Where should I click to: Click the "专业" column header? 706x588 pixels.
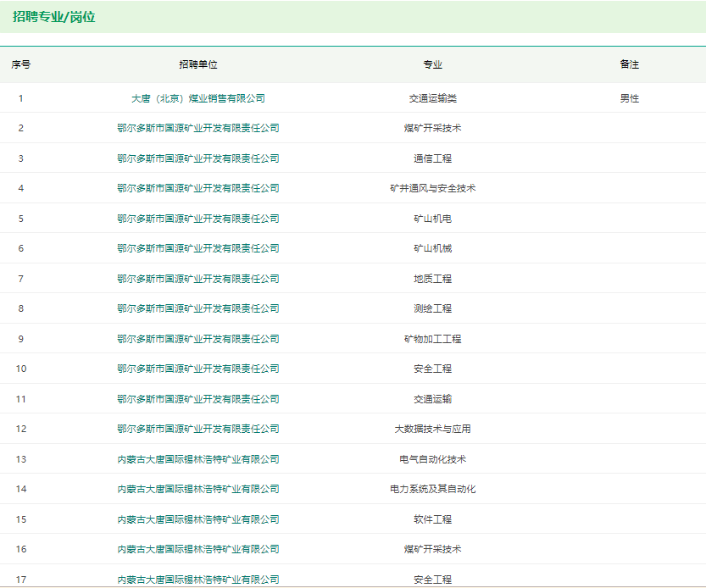click(x=433, y=64)
